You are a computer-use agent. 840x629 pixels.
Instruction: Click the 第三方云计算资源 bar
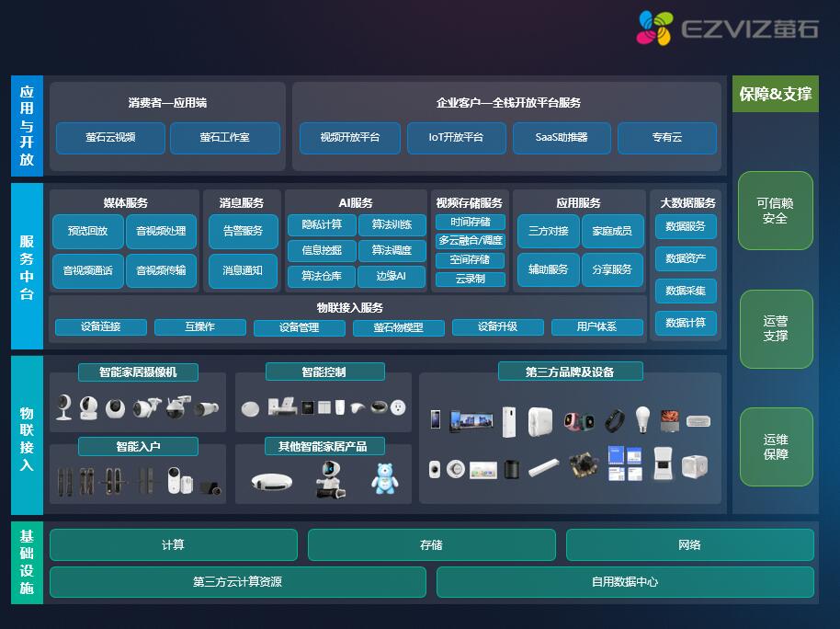click(x=238, y=582)
